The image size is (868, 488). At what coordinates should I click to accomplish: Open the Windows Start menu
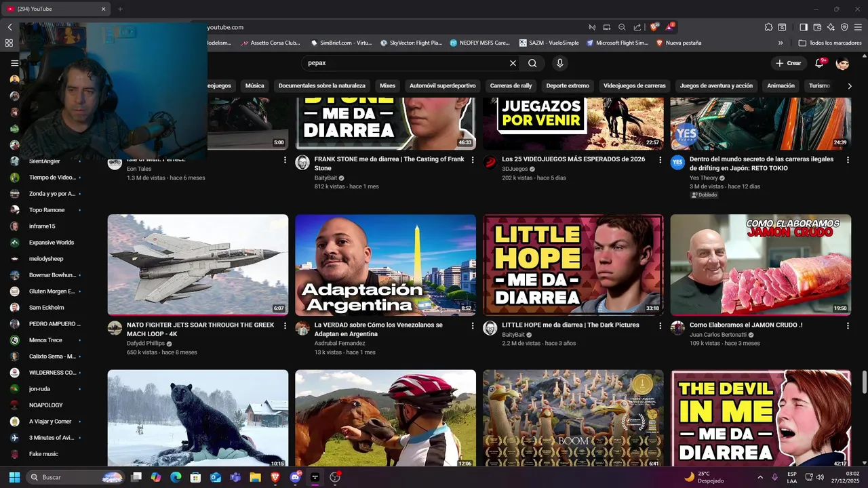coord(14,477)
